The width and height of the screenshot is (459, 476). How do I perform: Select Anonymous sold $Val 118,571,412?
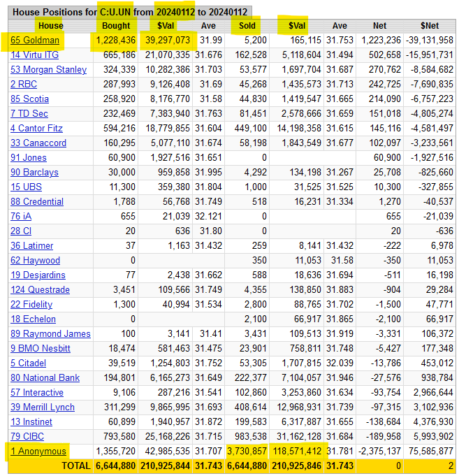click(297, 451)
